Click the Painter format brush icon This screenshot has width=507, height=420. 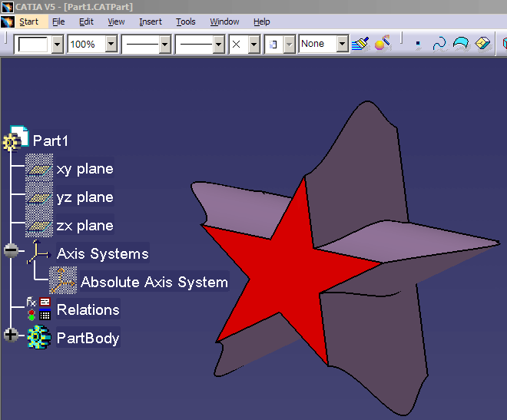pos(360,43)
